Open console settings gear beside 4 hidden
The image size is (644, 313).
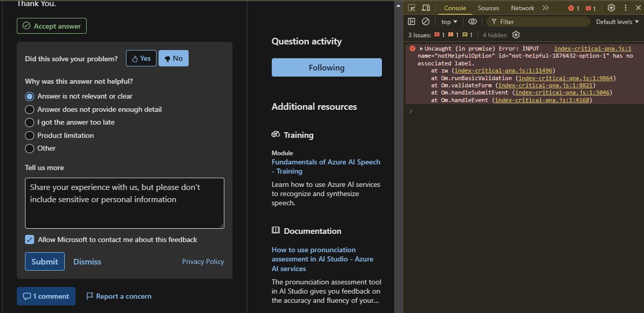coord(516,35)
